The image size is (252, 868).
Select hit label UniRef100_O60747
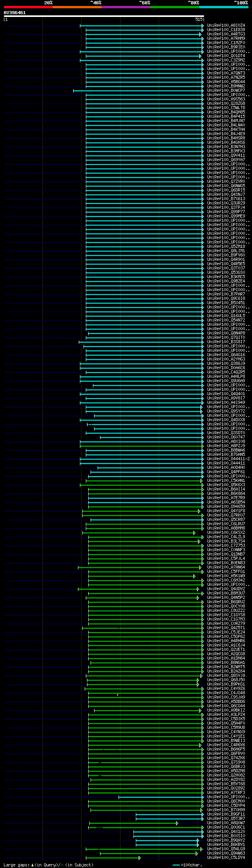pyautogui.click(x=226, y=437)
